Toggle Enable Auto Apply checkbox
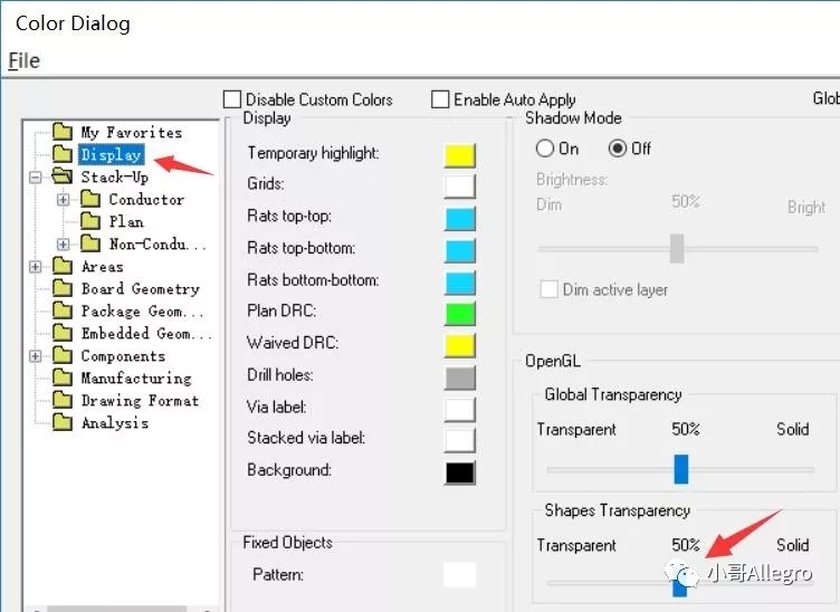The height and width of the screenshot is (612, 840). click(440, 99)
